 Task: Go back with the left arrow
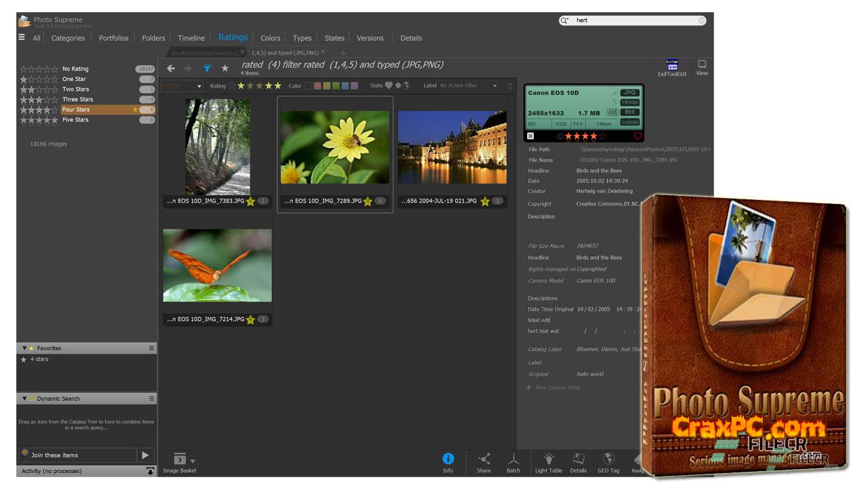point(171,68)
